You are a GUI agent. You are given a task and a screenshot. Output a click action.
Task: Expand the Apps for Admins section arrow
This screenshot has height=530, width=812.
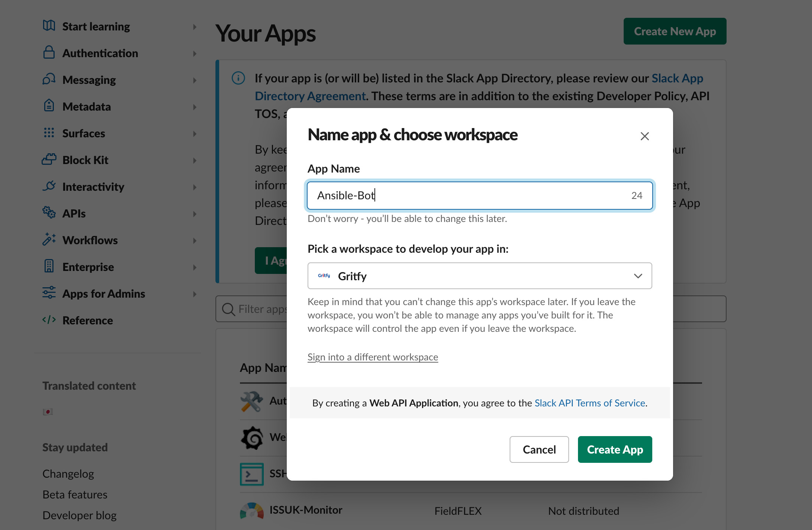point(195,294)
